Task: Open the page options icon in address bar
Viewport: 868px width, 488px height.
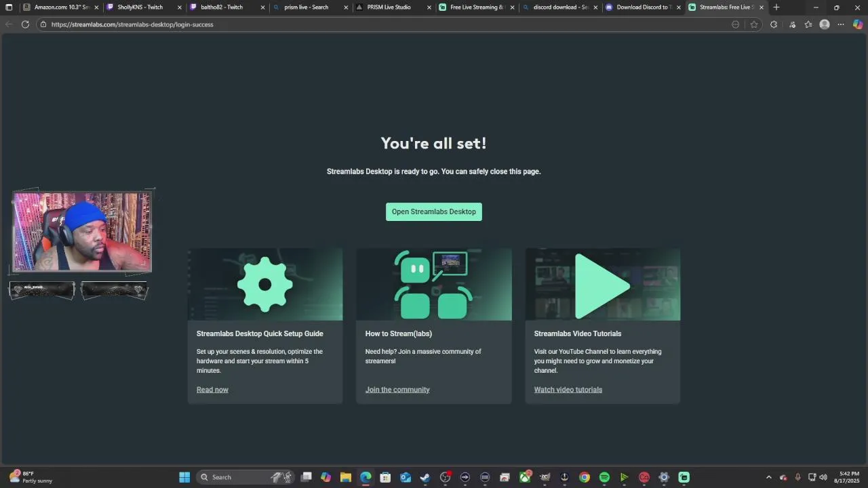Action: pos(735,24)
